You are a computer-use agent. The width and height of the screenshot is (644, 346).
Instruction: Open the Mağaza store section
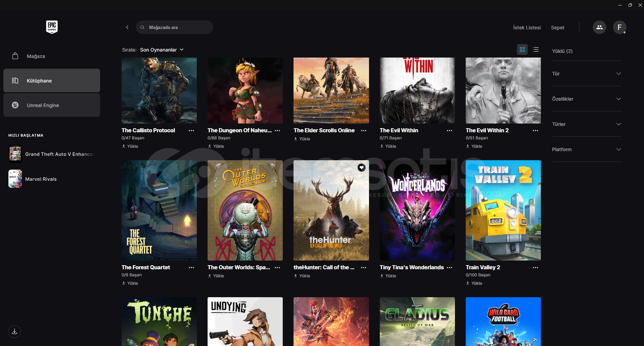[x=52, y=56]
